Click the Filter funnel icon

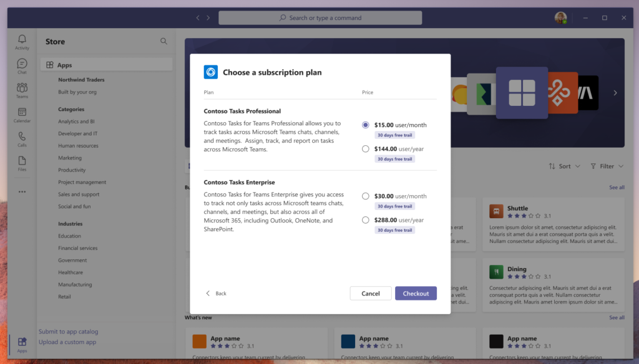point(593,166)
